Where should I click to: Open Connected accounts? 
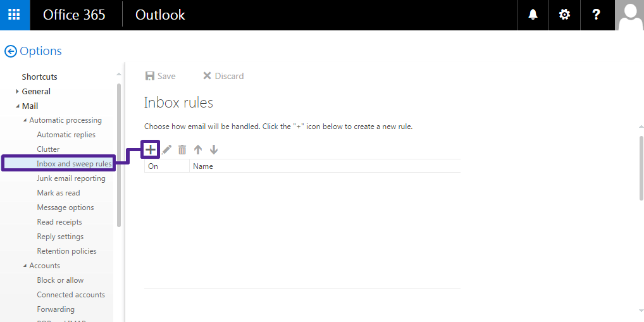[x=71, y=295]
